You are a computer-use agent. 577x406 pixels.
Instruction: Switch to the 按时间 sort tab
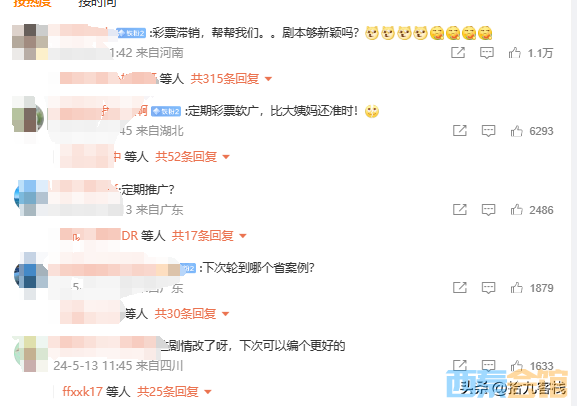click(97, 3)
